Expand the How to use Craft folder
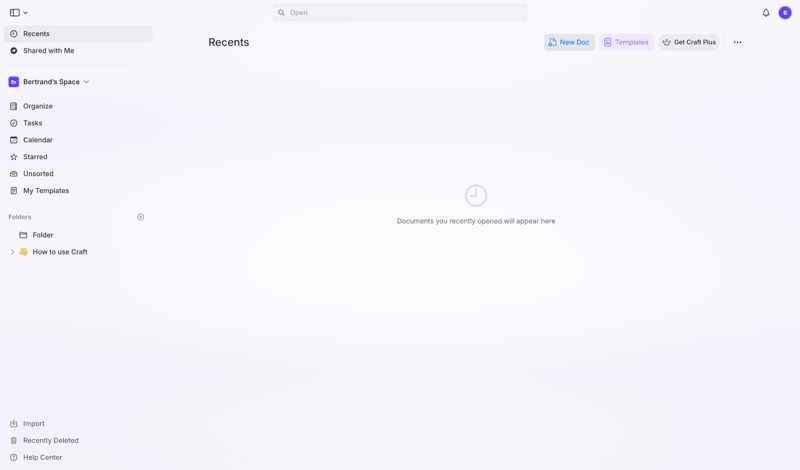 (x=12, y=252)
